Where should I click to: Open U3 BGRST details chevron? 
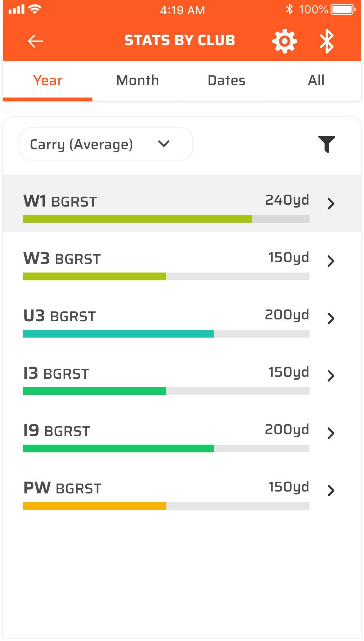click(331, 318)
